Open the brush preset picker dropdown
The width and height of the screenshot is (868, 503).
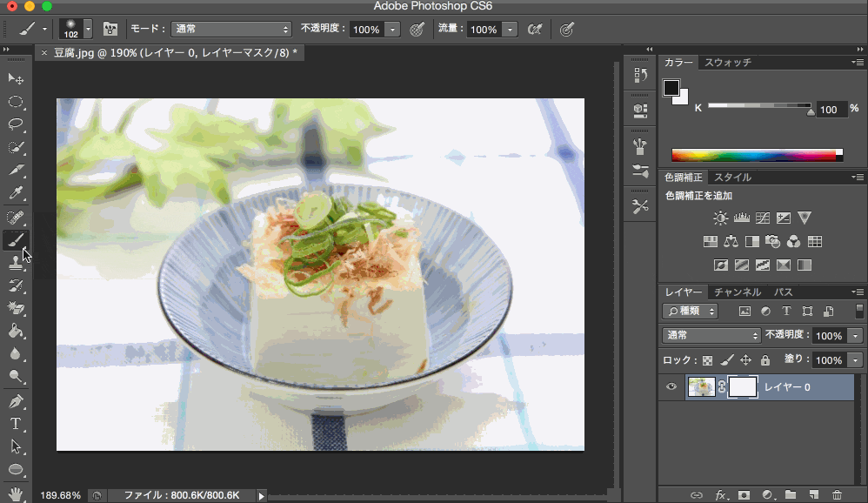[88, 29]
